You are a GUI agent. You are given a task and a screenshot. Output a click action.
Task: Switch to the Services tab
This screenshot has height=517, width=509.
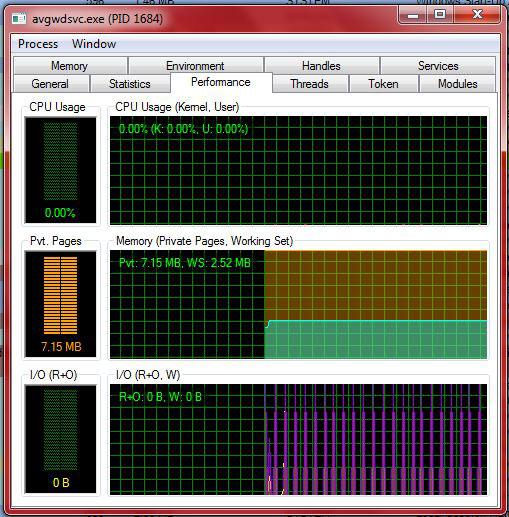[x=438, y=66]
